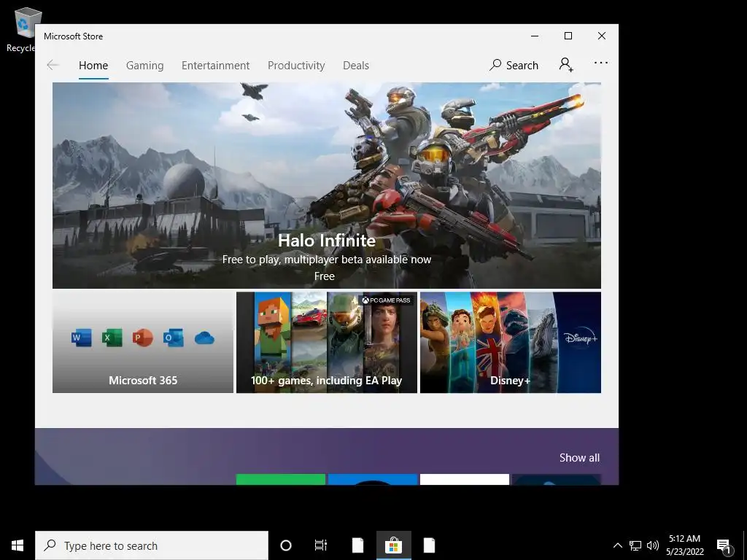The height and width of the screenshot is (560, 747).
Task: Go back using the back arrow
Action: [x=53, y=65]
